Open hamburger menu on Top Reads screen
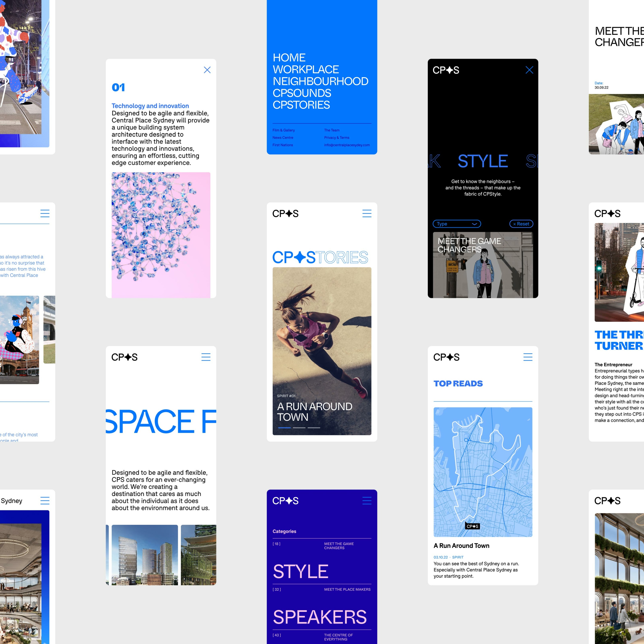 [x=528, y=357]
